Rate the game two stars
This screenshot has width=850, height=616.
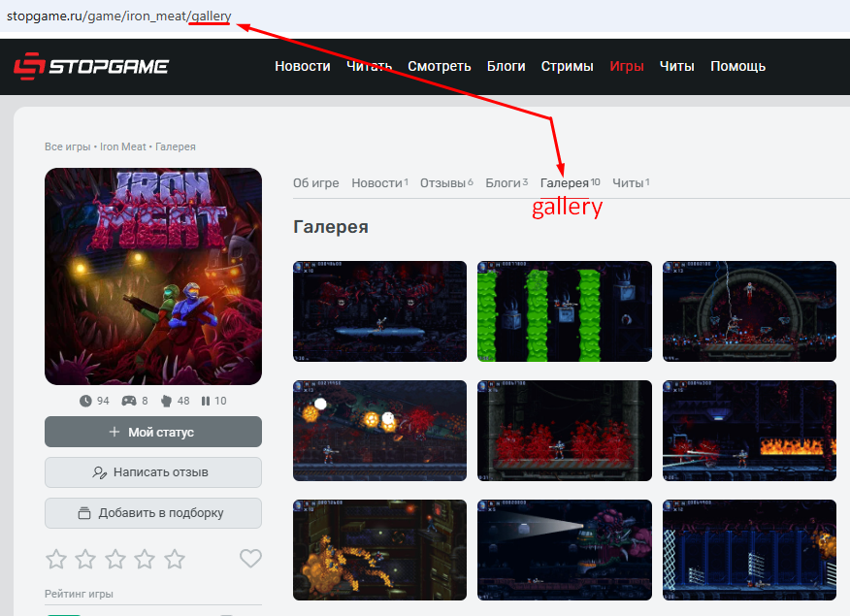click(85, 559)
